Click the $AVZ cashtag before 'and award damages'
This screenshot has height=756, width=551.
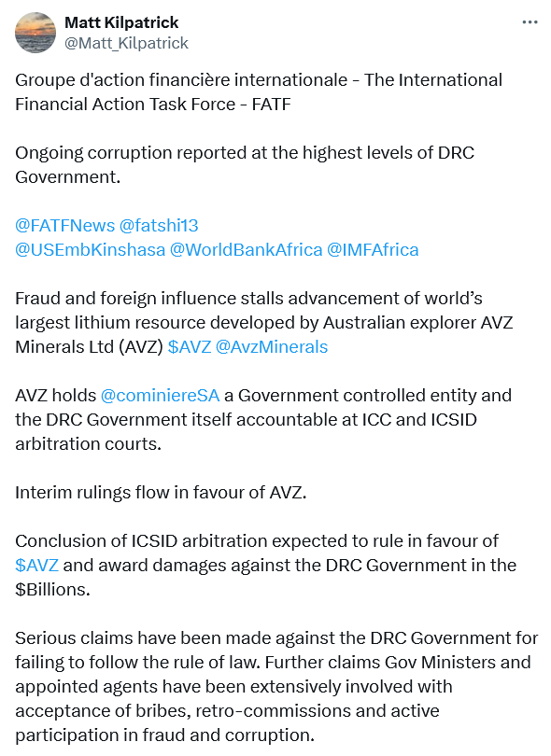point(36,565)
